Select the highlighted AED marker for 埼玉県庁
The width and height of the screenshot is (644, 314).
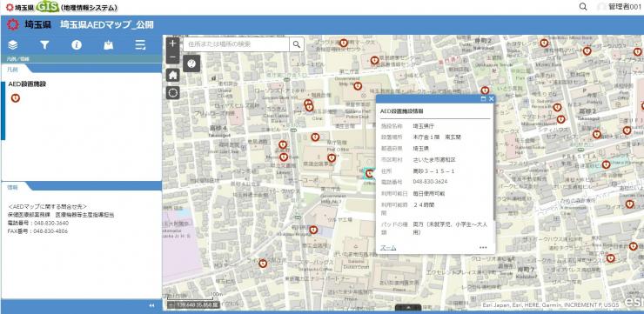coord(369,174)
